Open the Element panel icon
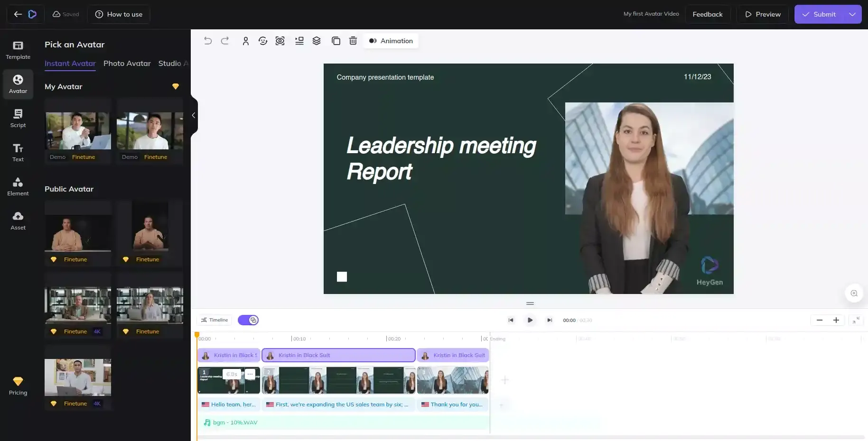The width and height of the screenshot is (868, 441). coord(18,186)
